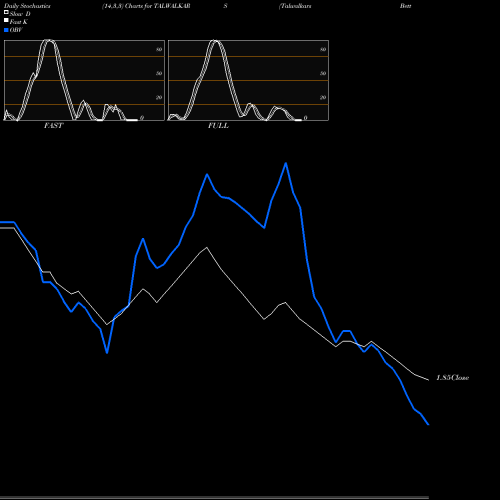Image resolution: width=500 pixels, height=500 pixels.
Task: Click the 80 axis label in FAST chart
Action: (159, 49)
